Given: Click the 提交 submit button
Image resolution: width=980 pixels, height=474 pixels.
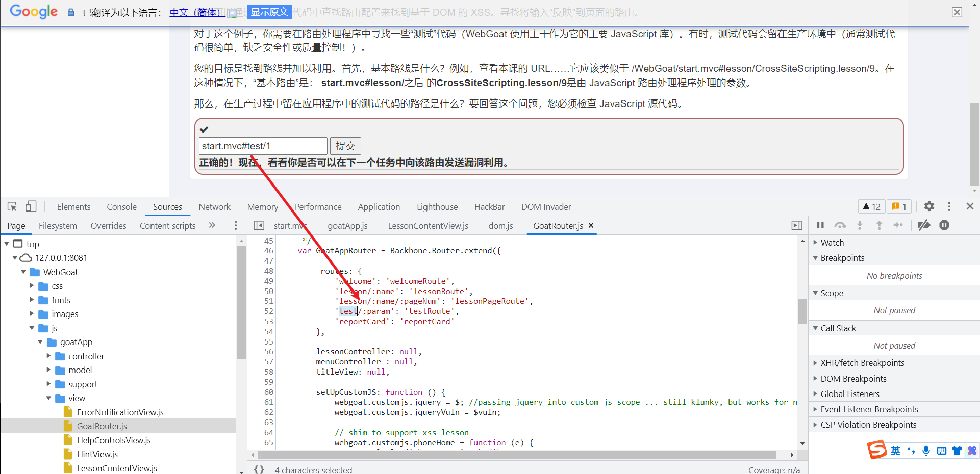Looking at the screenshot, I should 345,146.
